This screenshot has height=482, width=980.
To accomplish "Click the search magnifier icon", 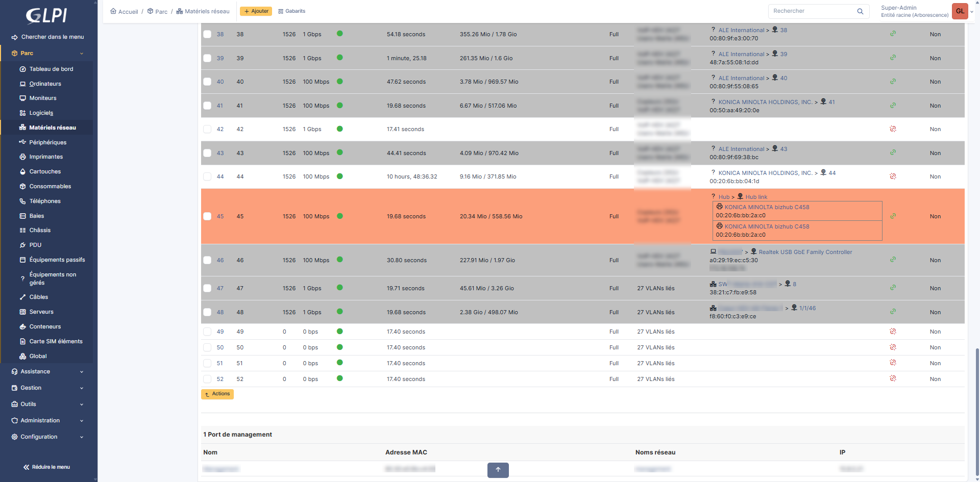I will (x=860, y=11).
